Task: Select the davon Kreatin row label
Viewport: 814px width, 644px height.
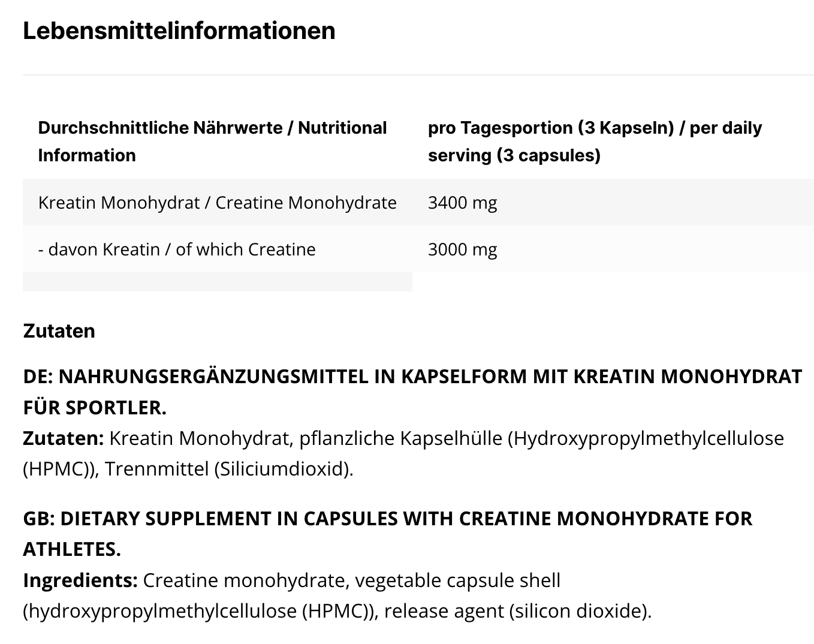Action: coord(176,249)
